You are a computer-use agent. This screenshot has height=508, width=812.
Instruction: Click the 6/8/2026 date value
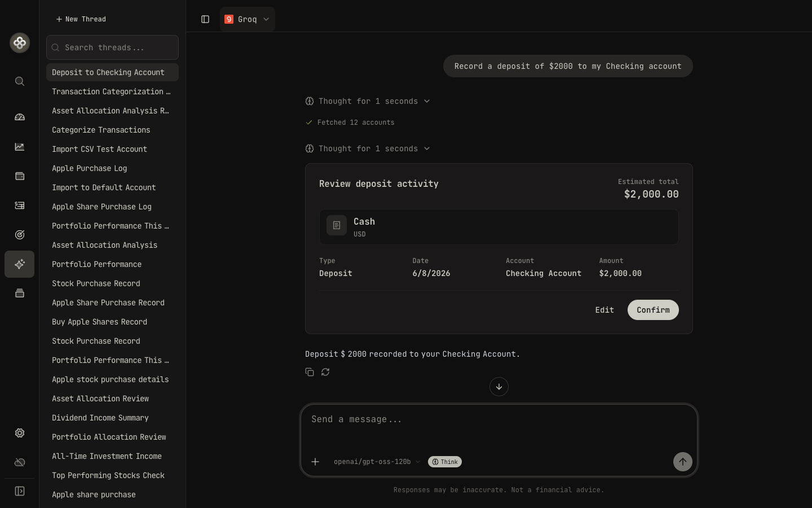coord(431,273)
